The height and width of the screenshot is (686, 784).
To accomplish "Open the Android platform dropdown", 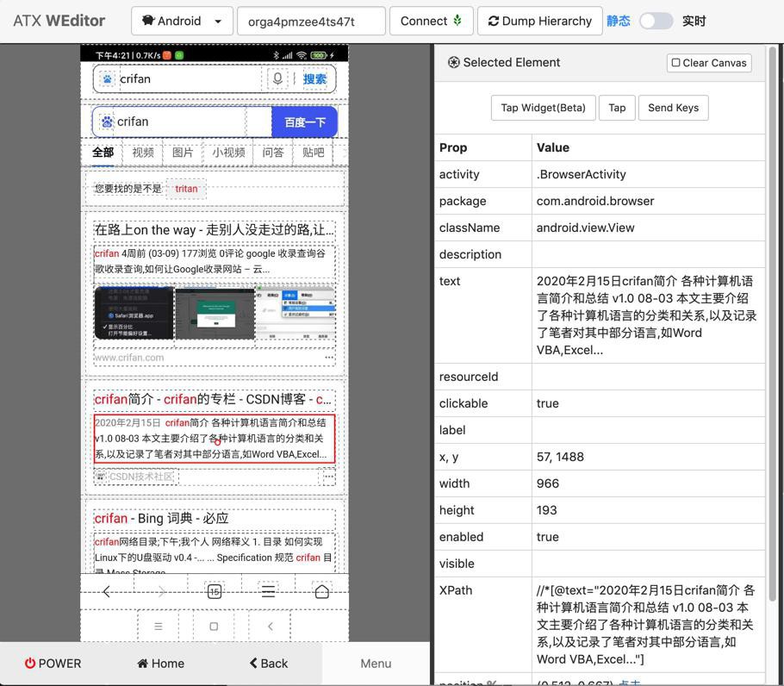I will (x=182, y=21).
